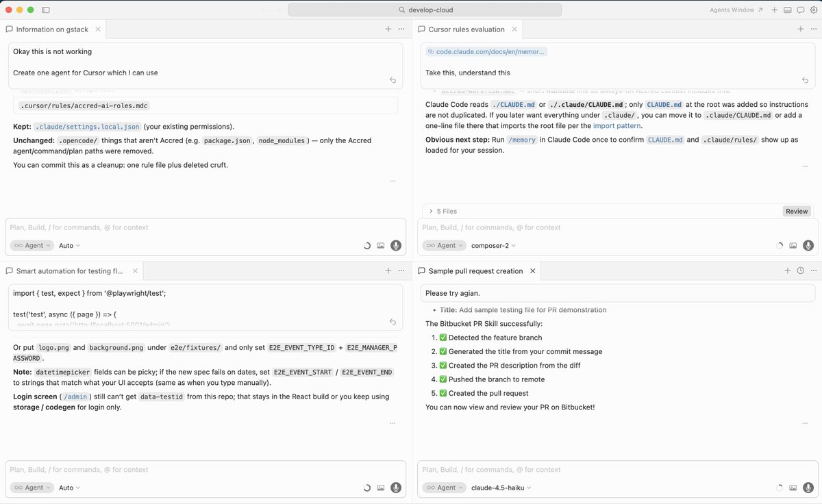The height and width of the screenshot is (504, 822).
Task: Click the chat bubble icon in the title bar
Action: [800, 10]
